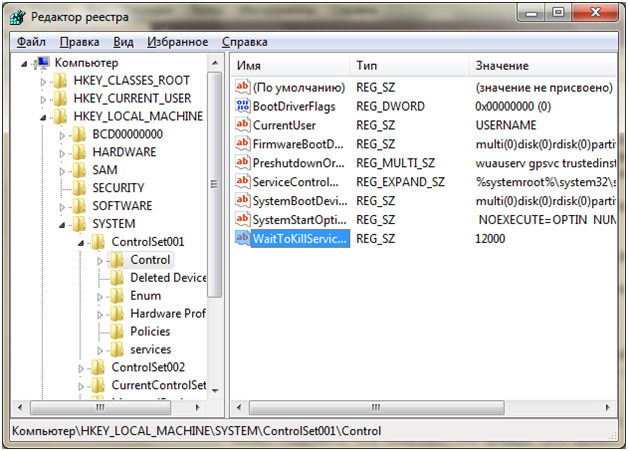Select the Policies key in tree

point(150,332)
